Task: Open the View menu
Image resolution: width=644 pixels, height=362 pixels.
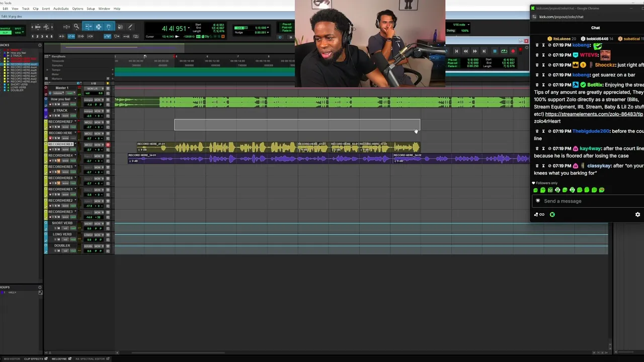Action: [x=15, y=9]
